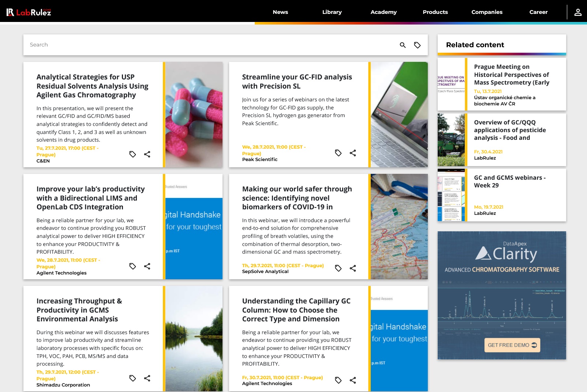Open the News menu
The image size is (587, 392).
tap(280, 12)
